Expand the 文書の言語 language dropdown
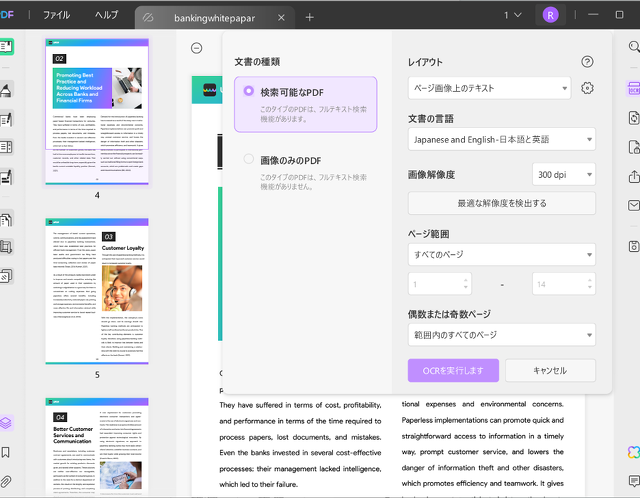This screenshot has height=498, width=640. coord(501,140)
